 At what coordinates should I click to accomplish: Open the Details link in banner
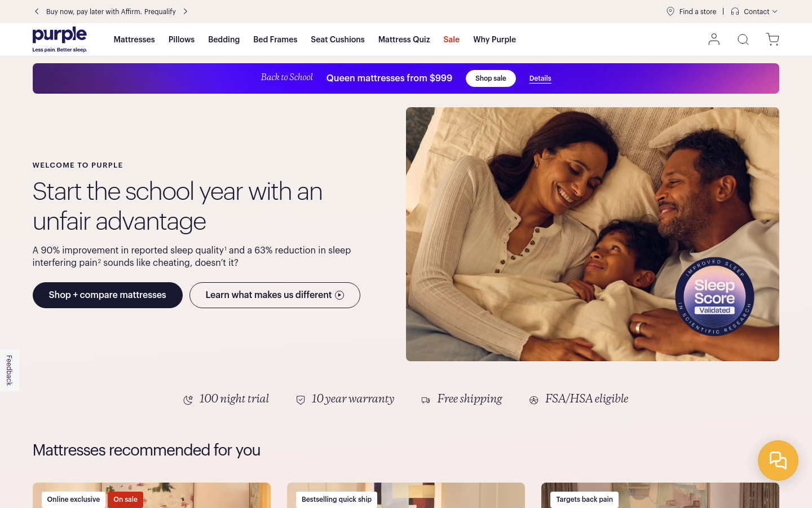540,78
